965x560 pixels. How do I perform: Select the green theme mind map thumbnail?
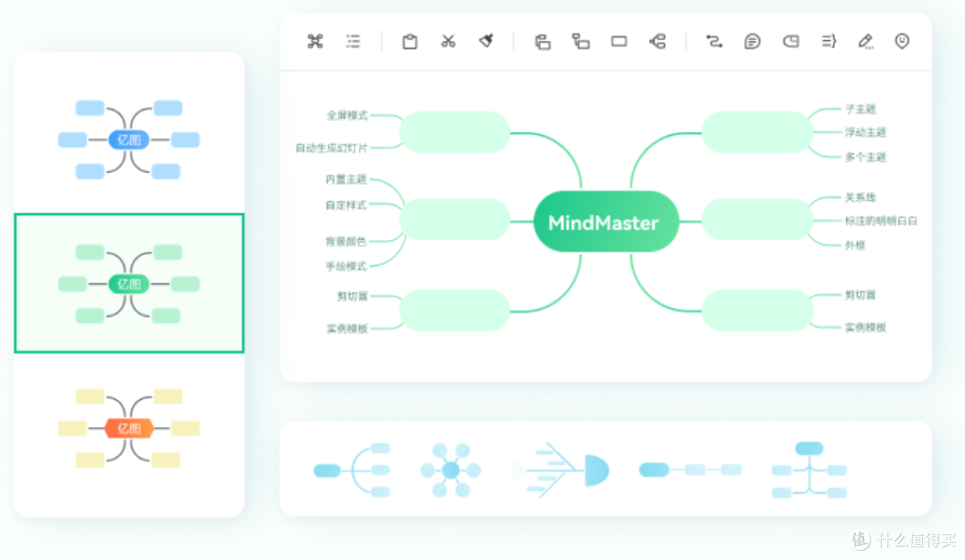[x=129, y=283]
